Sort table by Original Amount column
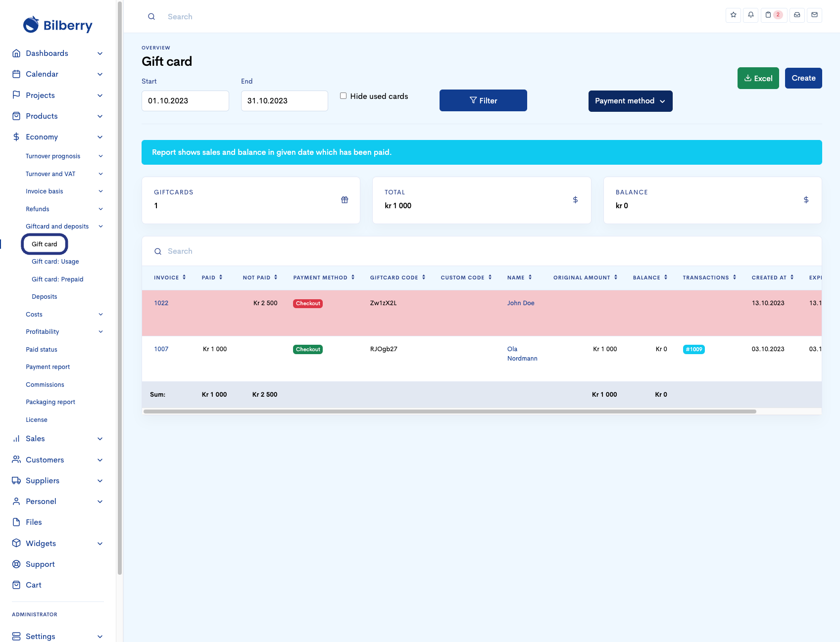 point(585,277)
